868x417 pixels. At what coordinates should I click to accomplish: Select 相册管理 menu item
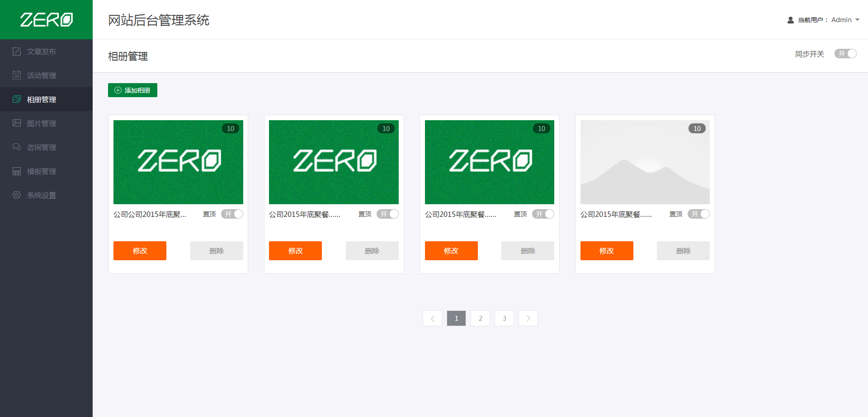46,99
